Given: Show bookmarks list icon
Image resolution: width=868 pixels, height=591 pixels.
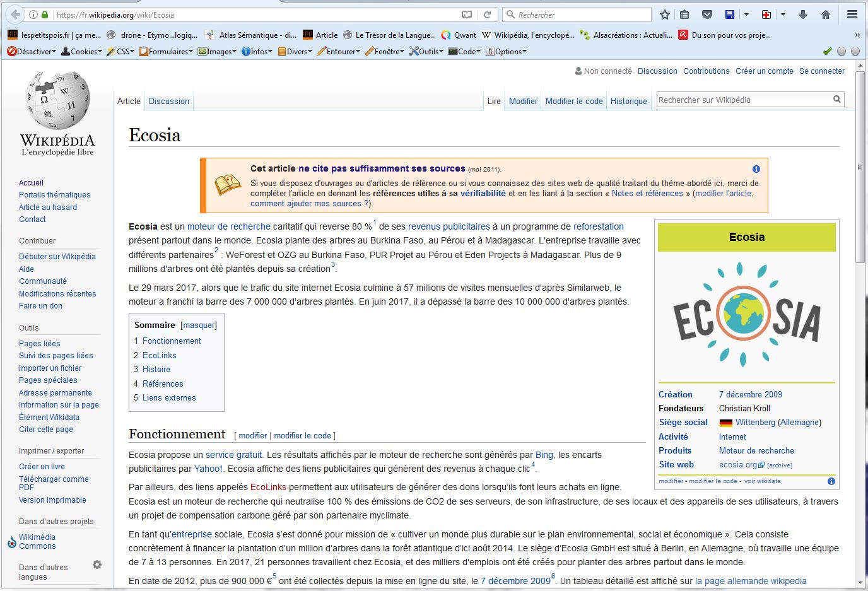Looking at the screenshot, I should tap(684, 15).
